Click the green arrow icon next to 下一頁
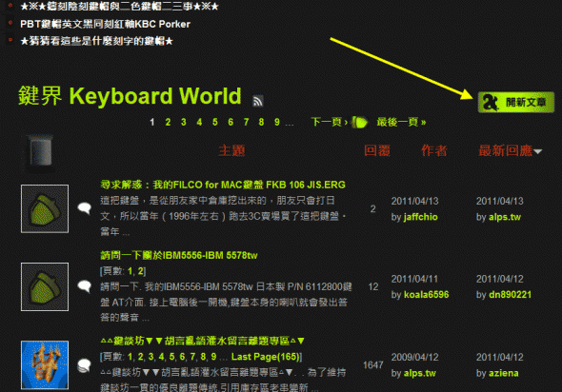Viewport: 562px width, 392px height. click(x=359, y=123)
